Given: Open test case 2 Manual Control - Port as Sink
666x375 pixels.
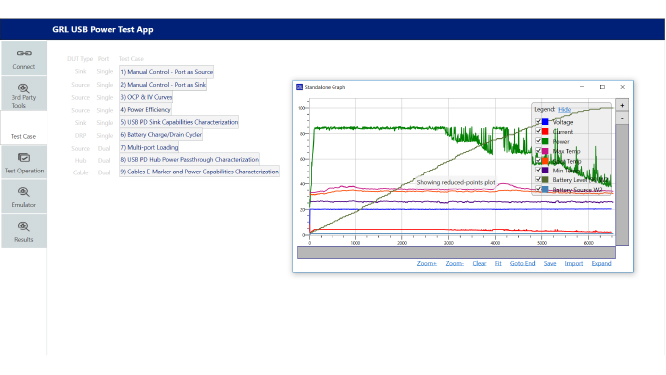Looking at the screenshot, I should click(163, 85).
